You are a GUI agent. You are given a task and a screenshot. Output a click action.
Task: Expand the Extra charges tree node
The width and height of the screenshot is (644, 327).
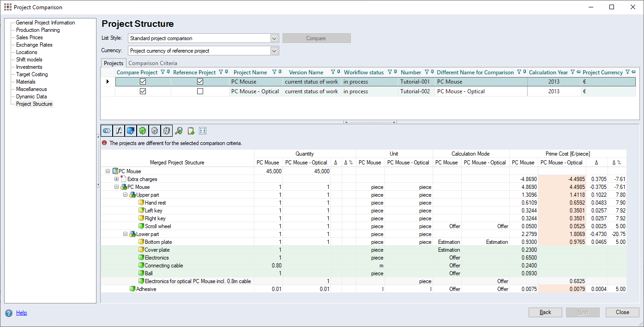pos(117,179)
